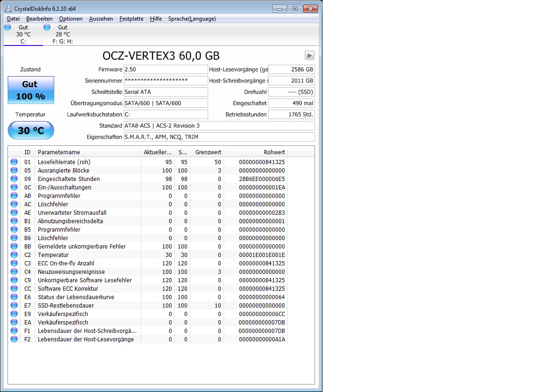Click the Übertragungsmodus SATA/600 field
This screenshot has height=392, width=540.
click(165, 103)
